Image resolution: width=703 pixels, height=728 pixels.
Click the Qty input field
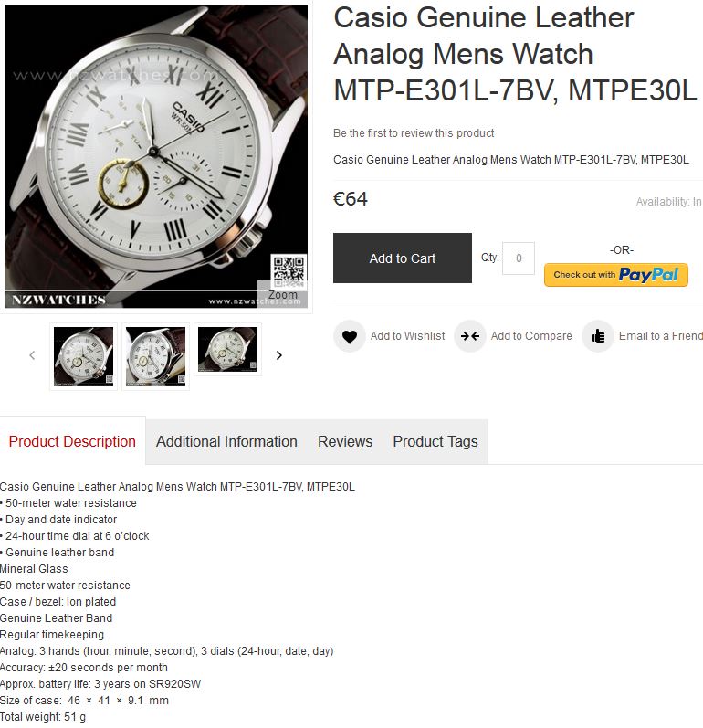pyautogui.click(x=519, y=258)
